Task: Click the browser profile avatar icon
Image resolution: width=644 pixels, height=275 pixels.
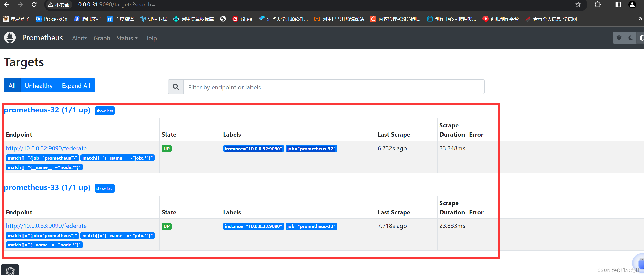Action: (632, 5)
